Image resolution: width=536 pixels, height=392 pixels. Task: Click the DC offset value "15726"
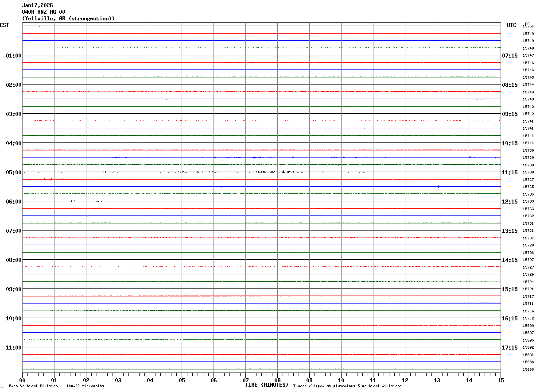[528, 275]
